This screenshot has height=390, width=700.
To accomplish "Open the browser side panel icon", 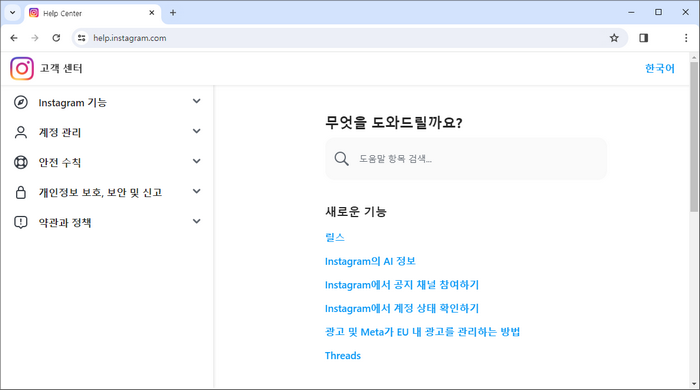I will coord(643,38).
